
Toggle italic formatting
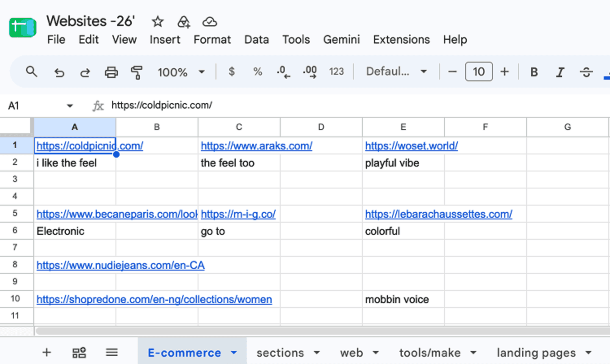pyautogui.click(x=560, y=72)
